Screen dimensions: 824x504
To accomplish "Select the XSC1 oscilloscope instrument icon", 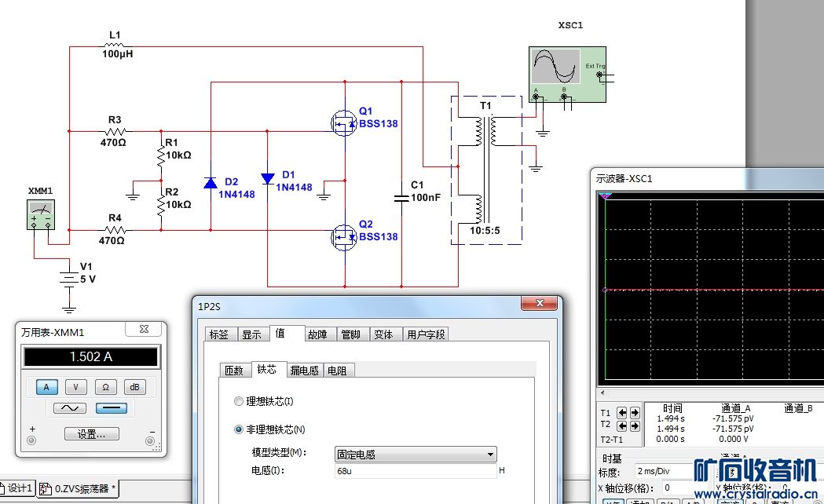I will tap(568, 75).
